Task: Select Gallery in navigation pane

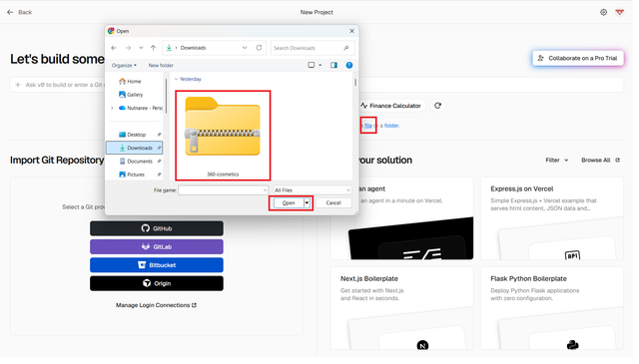Action: 136,96
